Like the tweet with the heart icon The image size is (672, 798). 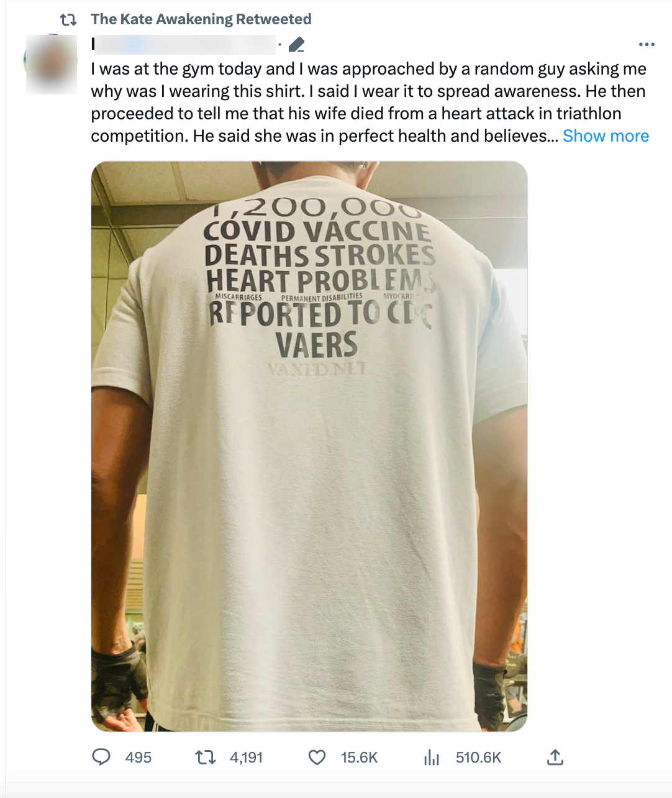coord(317,758)
